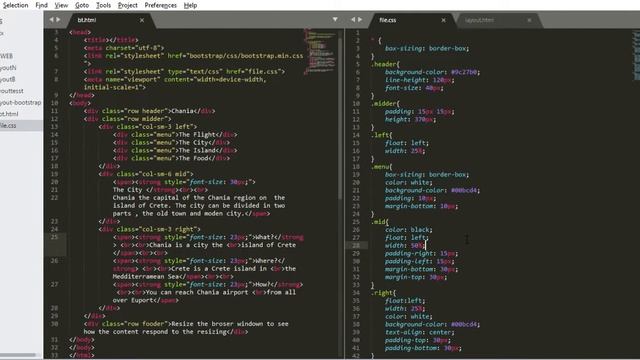This screenshot has width=640, height=360.
Task: Close the file.css tab
Action: [443, 20]
